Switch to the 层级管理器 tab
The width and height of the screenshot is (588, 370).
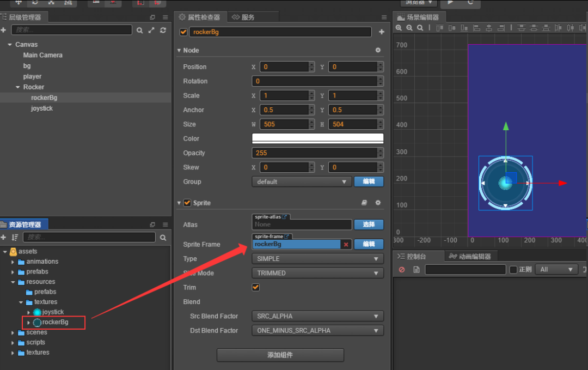(x=23, y=17)
